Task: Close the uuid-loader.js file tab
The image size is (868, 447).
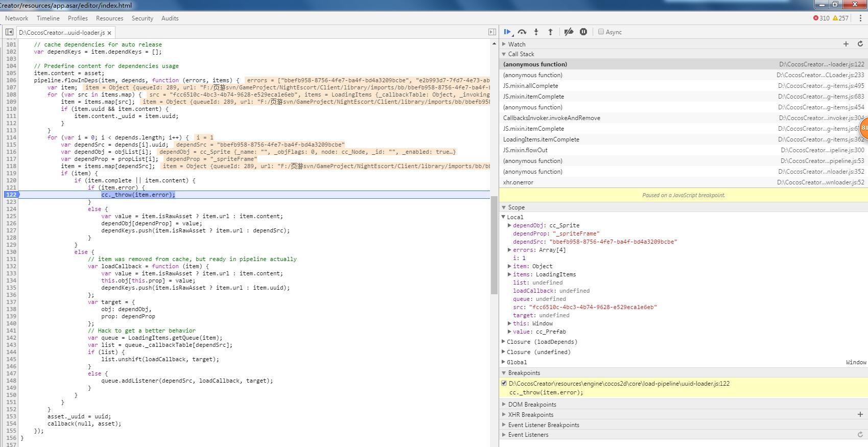Action: [109, 33]
